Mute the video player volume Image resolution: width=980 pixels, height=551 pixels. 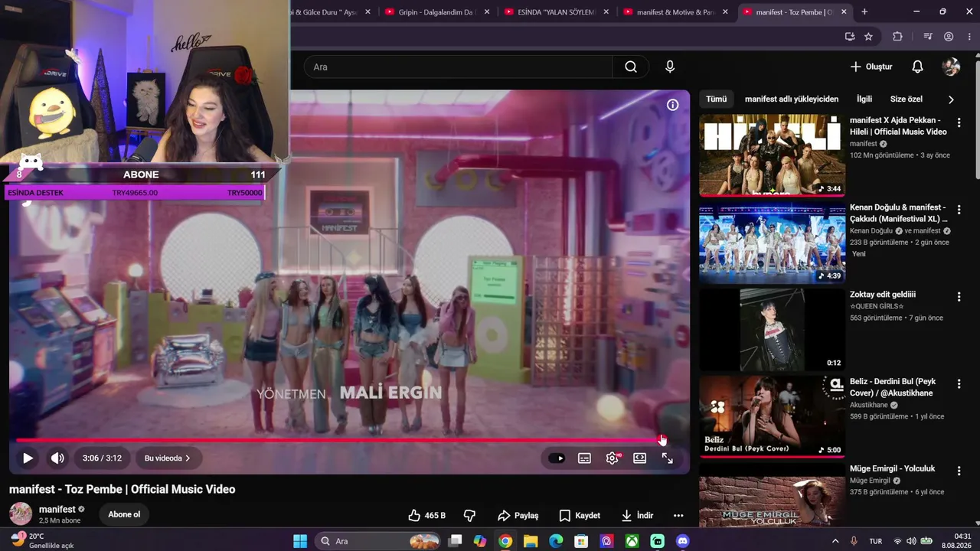coord(57,458)
